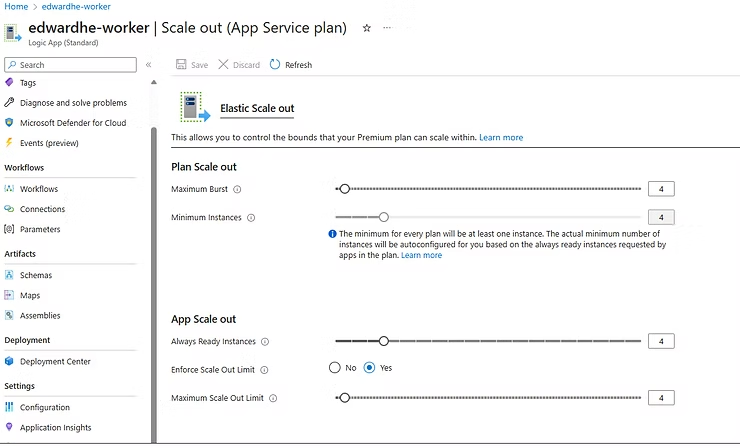The height and width of the screenshot is (448, 740).
Task: Click the sidebar scroll up arrow
Action: (153, 82)
